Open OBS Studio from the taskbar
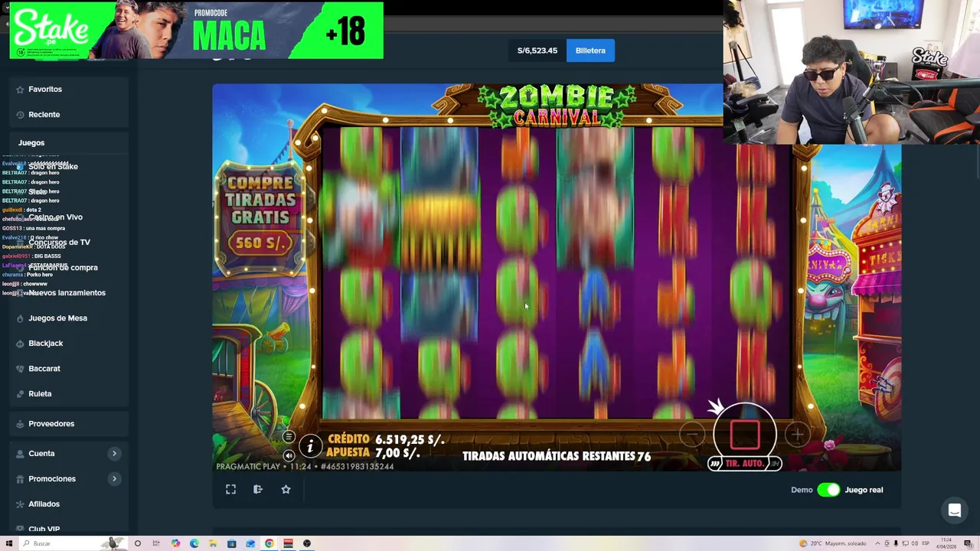980x551 pixels. (x=307, y=543)
